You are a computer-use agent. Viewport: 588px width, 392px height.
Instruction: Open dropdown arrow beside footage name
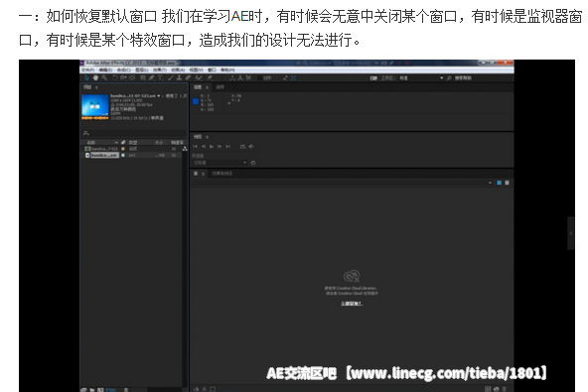[159, 96]
